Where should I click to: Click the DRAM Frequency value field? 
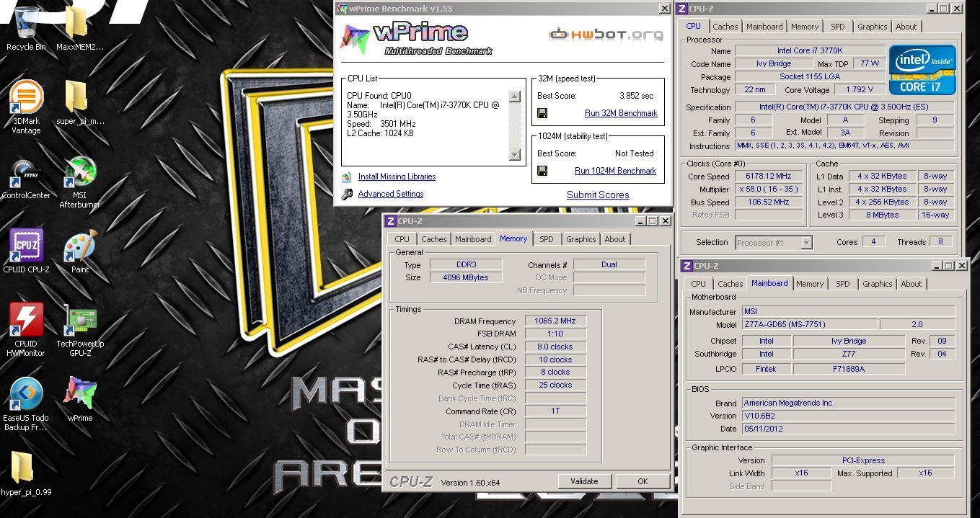(555, 321)
